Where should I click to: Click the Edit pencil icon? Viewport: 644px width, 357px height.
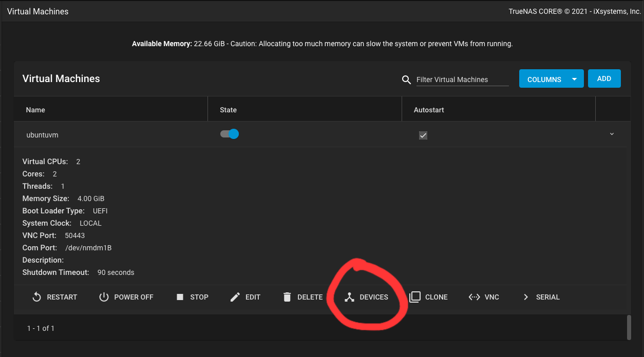tap(235, 297)
